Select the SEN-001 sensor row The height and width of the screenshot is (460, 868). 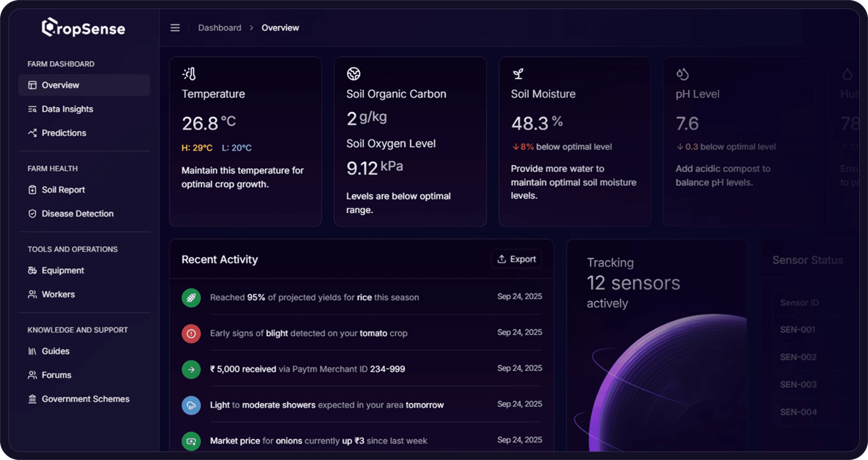tap(798, 329)
